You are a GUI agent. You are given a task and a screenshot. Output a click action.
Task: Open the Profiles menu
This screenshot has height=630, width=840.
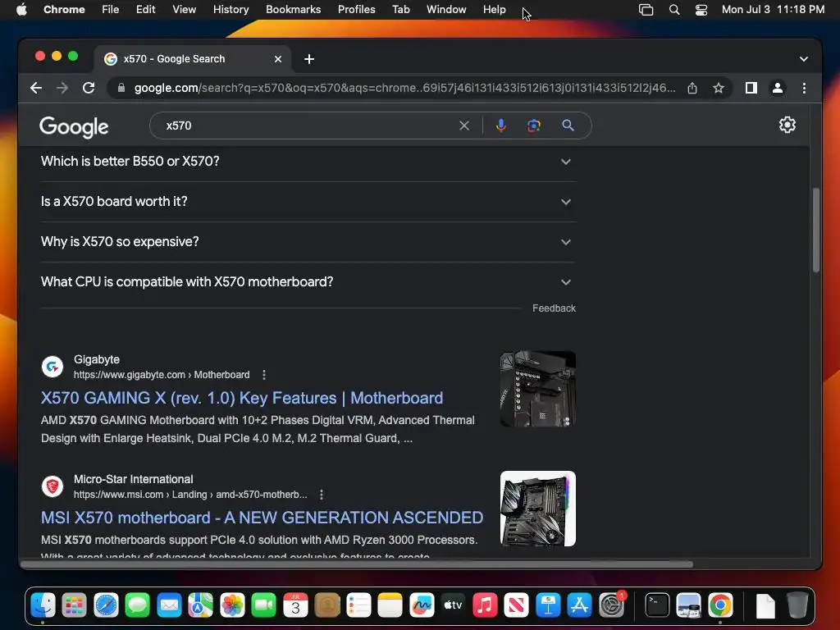coord(356,10)
